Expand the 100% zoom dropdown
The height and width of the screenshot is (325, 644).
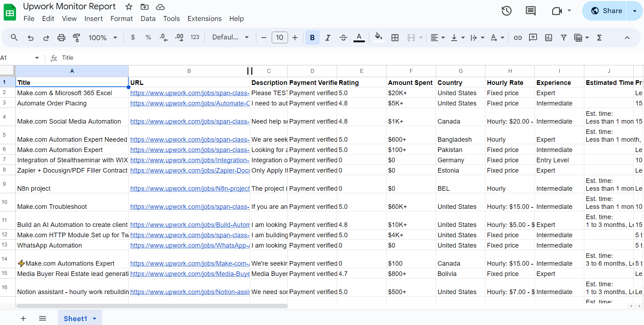[x=103, y=38]
